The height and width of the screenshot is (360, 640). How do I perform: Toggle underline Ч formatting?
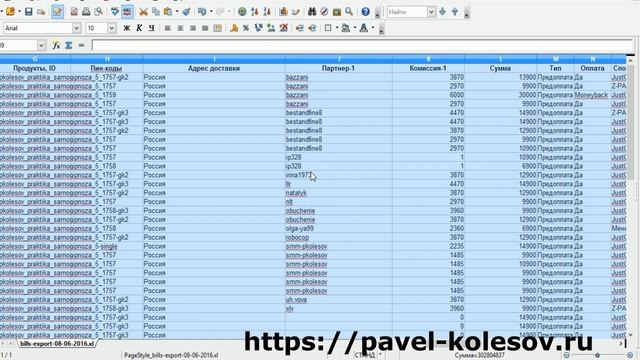pos(151,28)
